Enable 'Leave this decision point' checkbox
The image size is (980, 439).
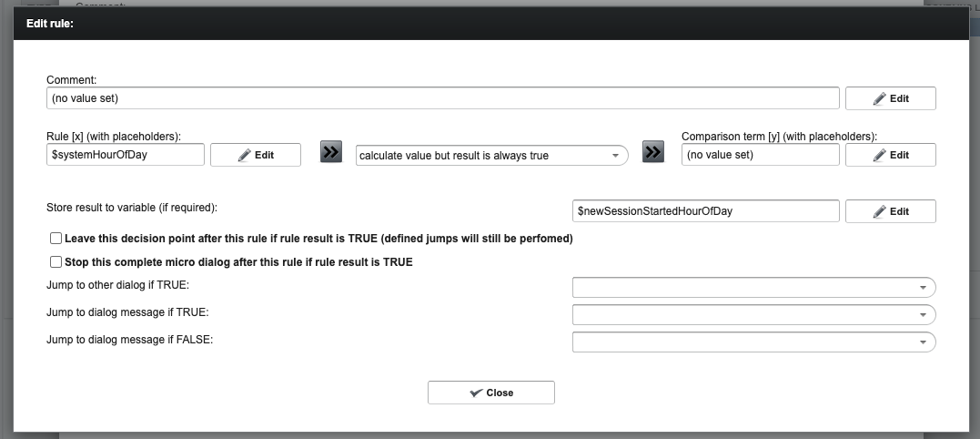tap(56, 239)
